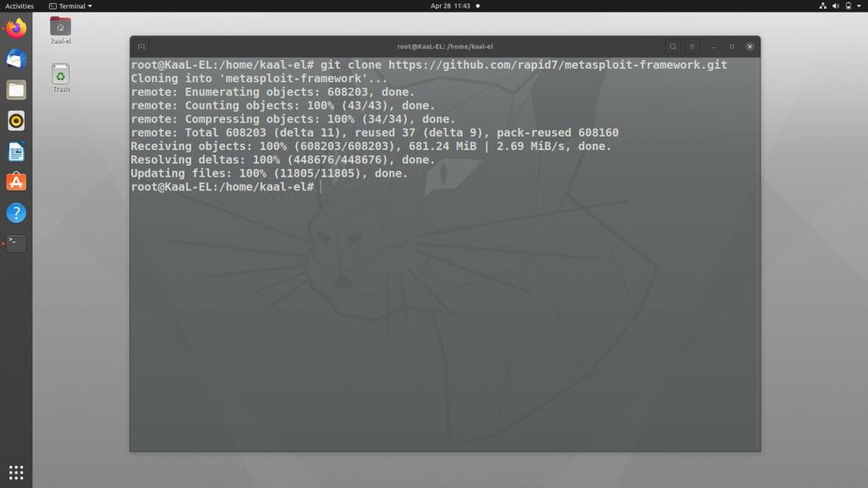868x488 pixels.
Task: Click the 'Enumerating objects: 608203' line
Action: click(x=272, y=91)
